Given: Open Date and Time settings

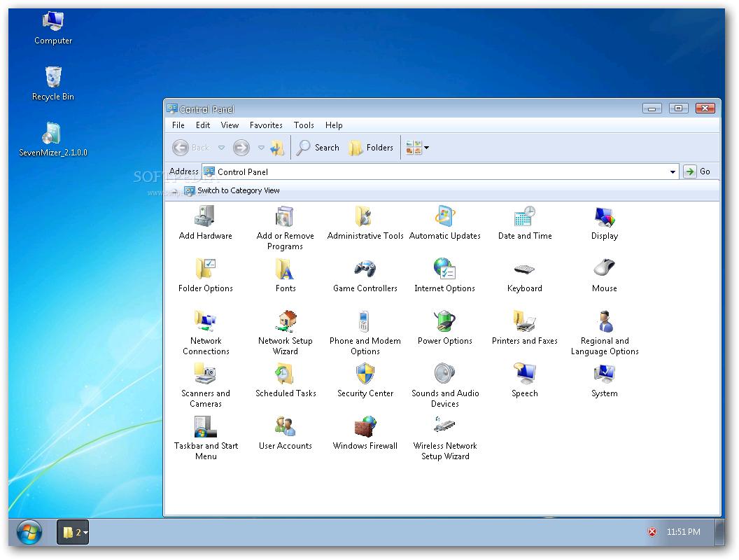Looking at the screenshot, I should pos(525,223).
